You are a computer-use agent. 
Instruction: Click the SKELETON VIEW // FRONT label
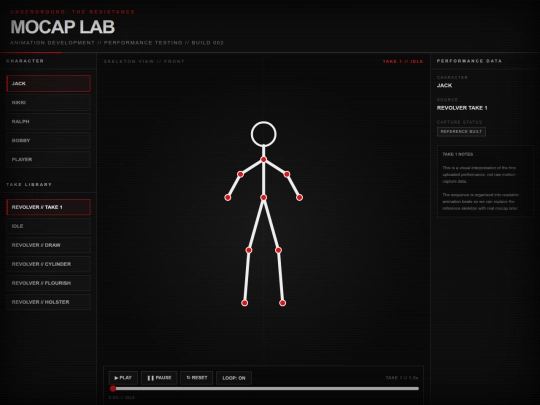click(144, 61)
